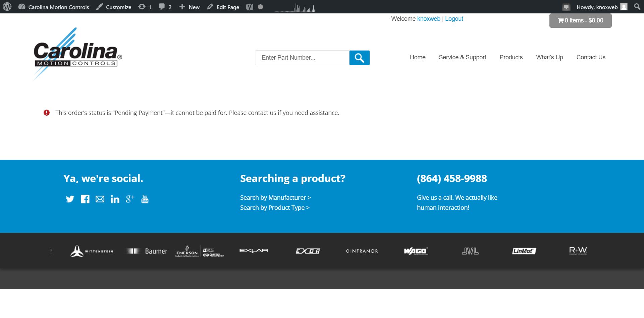Click the Baumer brand logo
Screen dimensions: 644x318
(147, 251)
